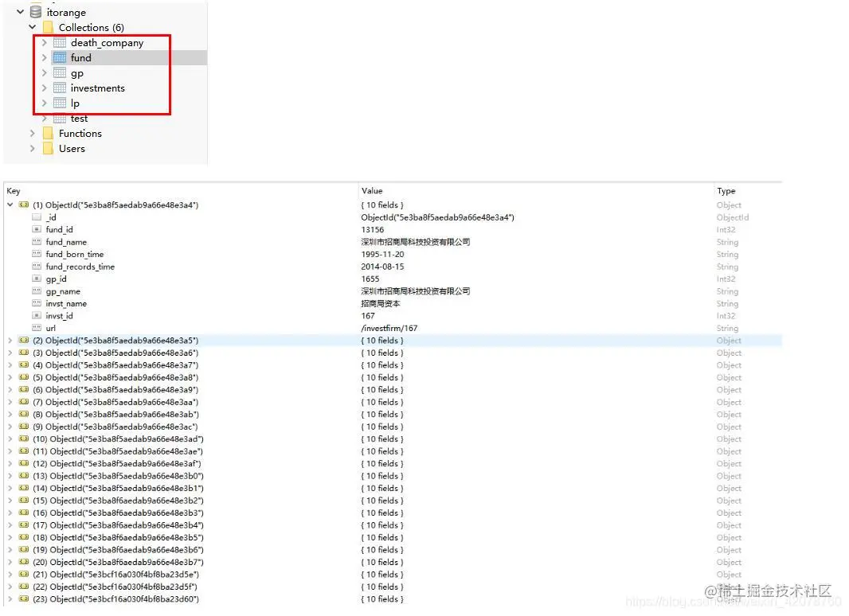
Task: Select the fund_born_time value 1995-11-20
Action: 383,254
